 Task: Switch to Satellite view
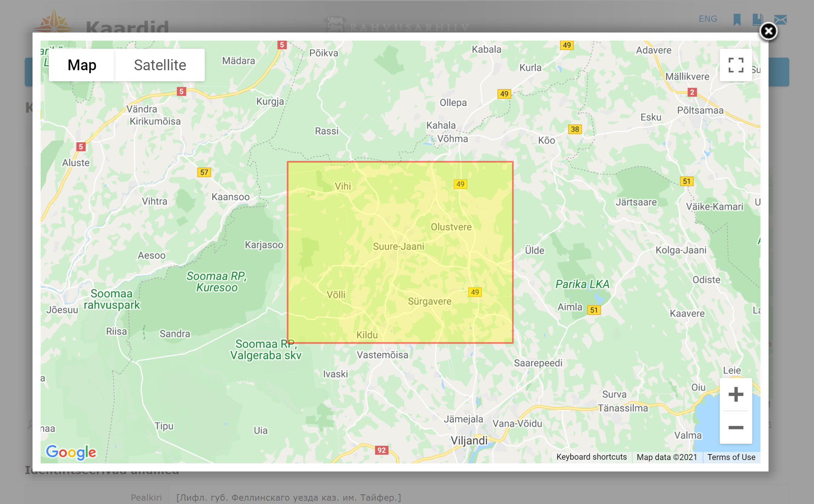pyautogui.click(x=160, y=65)
